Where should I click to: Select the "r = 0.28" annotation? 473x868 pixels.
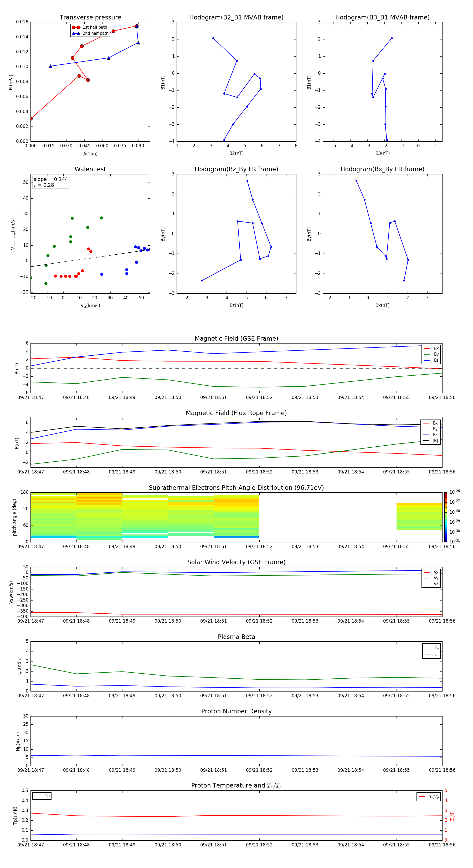tap(44, 185)
